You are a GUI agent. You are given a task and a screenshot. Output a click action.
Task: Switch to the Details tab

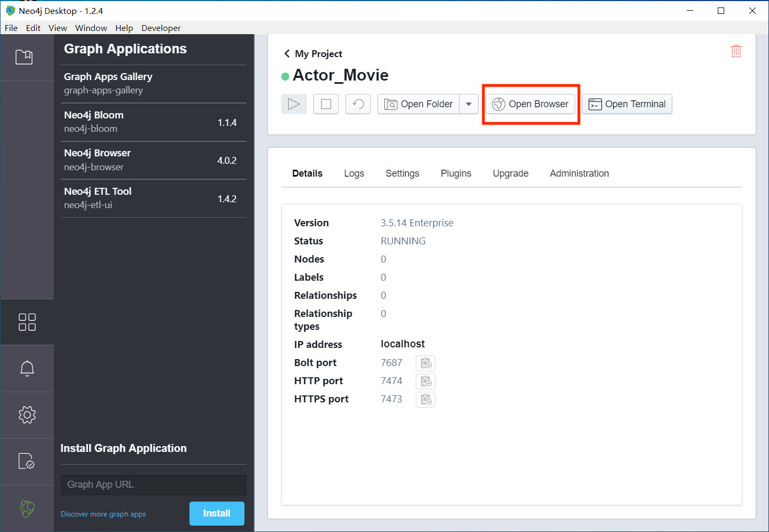pyautogui.click(x=307, y=173)
